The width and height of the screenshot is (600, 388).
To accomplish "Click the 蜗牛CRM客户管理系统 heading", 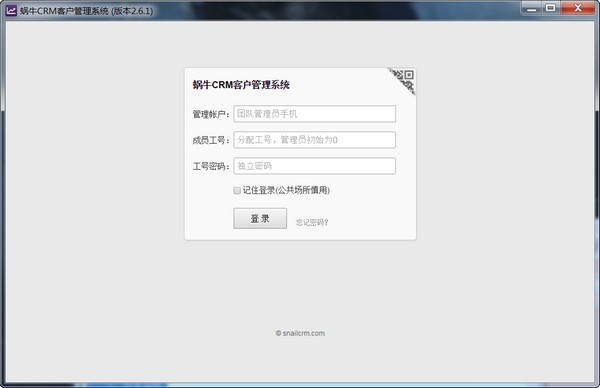I will pyautogui.click(x=241, y=85).
